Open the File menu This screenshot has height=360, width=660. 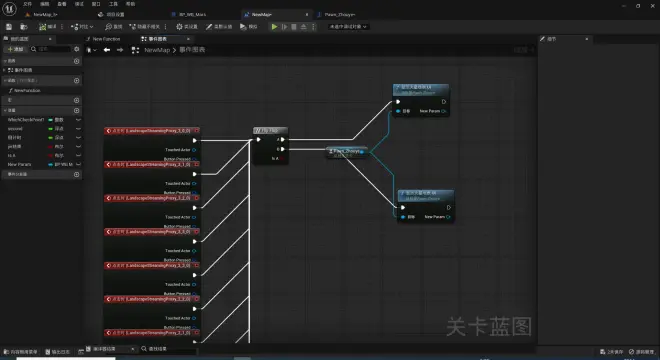[x=27, y=4]
